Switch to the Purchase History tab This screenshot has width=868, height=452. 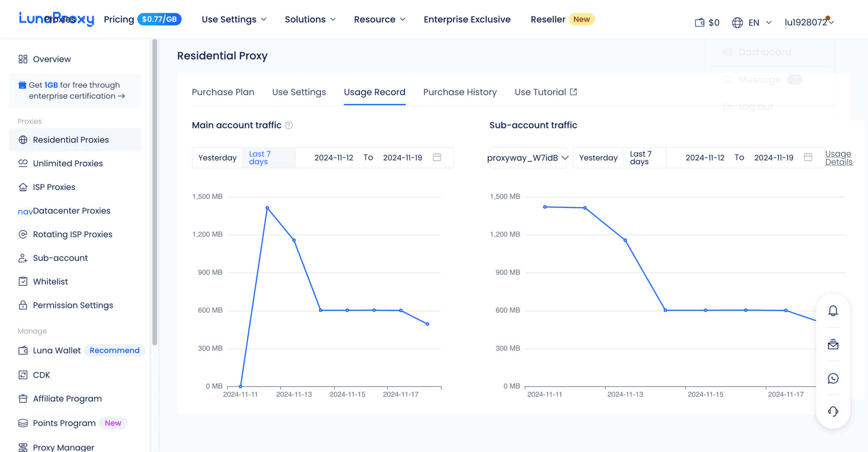coord(460,92)
